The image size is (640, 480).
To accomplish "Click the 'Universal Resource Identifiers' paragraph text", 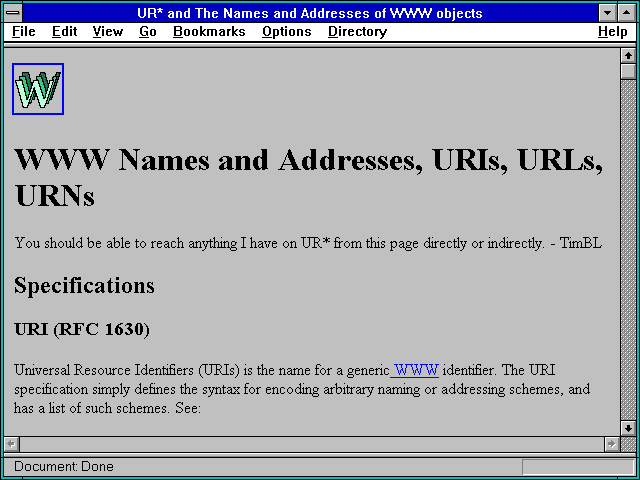I will pos(302,389).
